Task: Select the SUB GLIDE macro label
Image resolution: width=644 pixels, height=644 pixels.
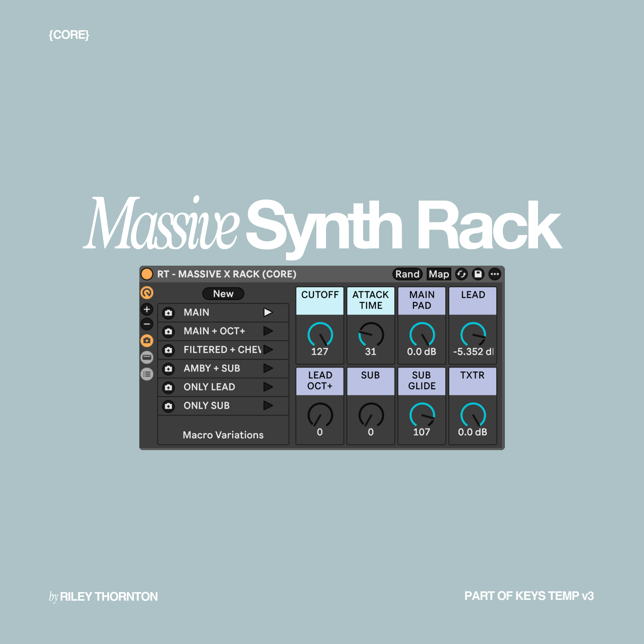Action: click(x=422, y=381)
